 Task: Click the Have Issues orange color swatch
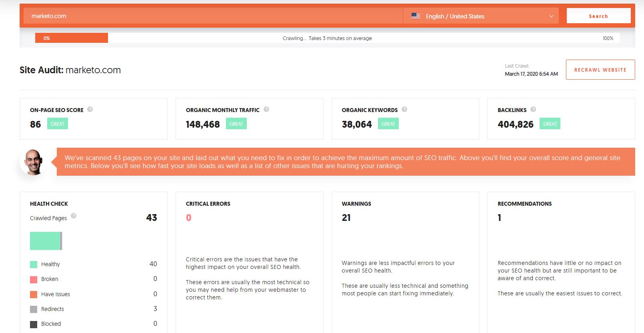(x=34, y=295)
